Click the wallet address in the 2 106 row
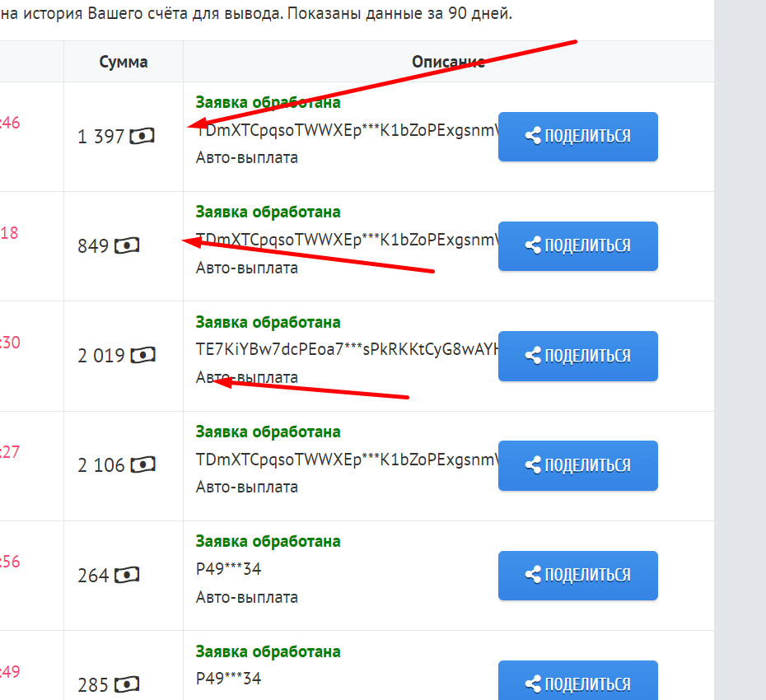The image size is (766, 700). pyautogui.click(x=347, y=460)
